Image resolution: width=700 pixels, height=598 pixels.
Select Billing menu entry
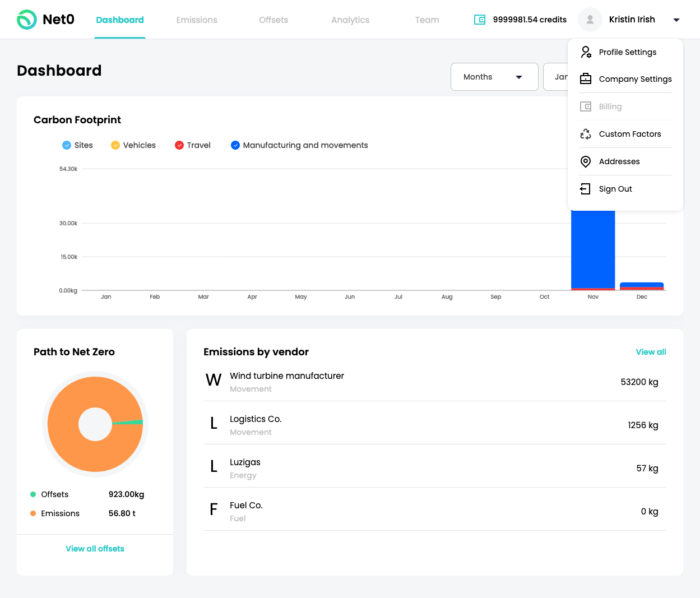(625, 106)
